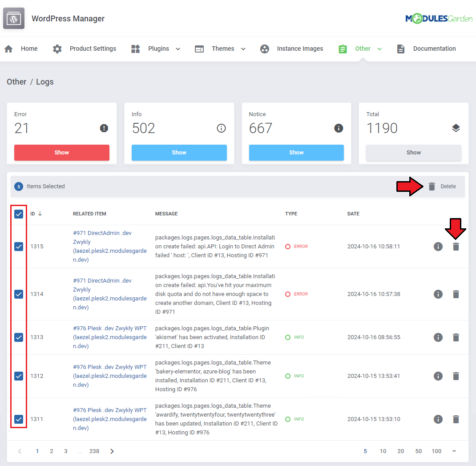476x466 pixels.
Task: Click the Show button for Total logs
Action: pos(413,153)
